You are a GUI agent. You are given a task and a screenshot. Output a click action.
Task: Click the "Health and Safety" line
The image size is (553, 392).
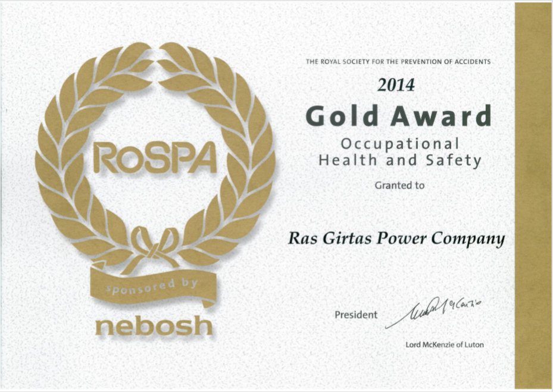(x=400, y=161)
